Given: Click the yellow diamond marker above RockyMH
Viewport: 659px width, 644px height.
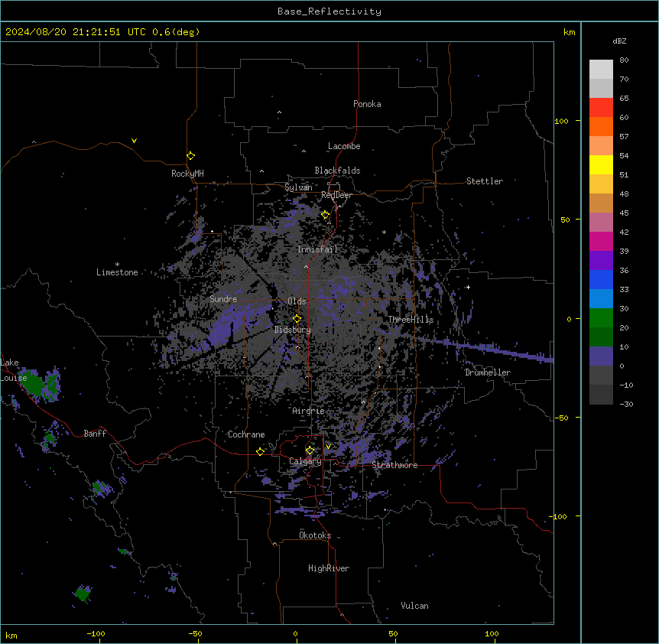Looking at the screenshot, I should pyautogui.click(x=190, y=155).
